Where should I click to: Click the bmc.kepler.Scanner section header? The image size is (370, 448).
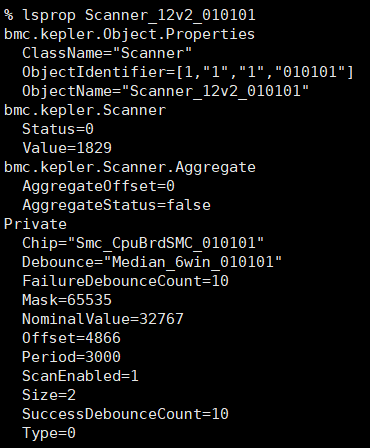[85, 110]
